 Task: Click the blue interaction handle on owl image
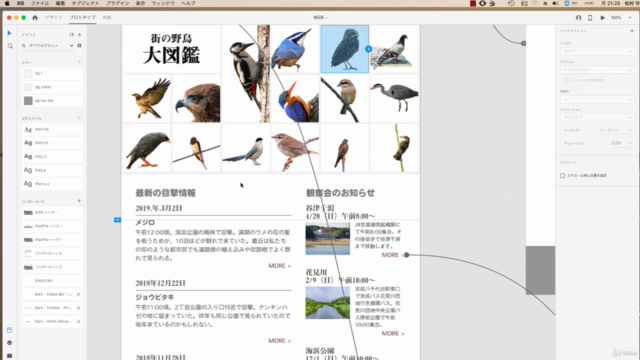click(368, 49)
